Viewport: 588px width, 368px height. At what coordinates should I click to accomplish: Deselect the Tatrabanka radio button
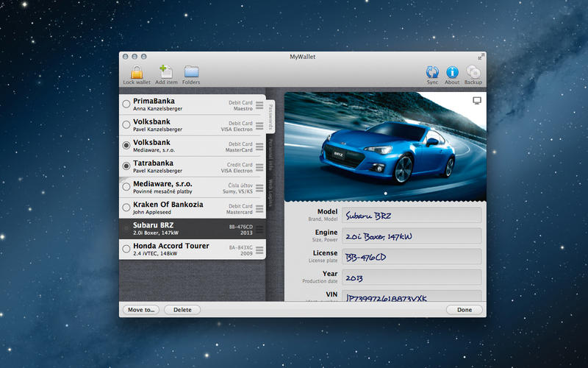pyautogui.click(x=126, y=166)
